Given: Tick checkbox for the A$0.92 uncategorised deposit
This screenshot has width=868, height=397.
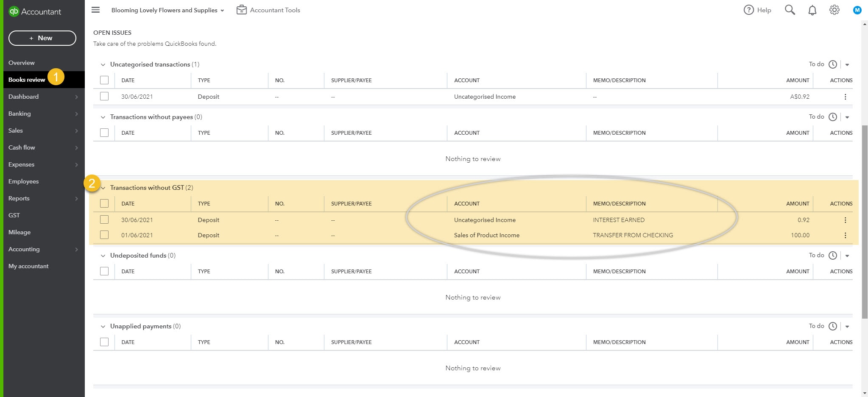Looking at the screenshot, I should tap(104, 97).
